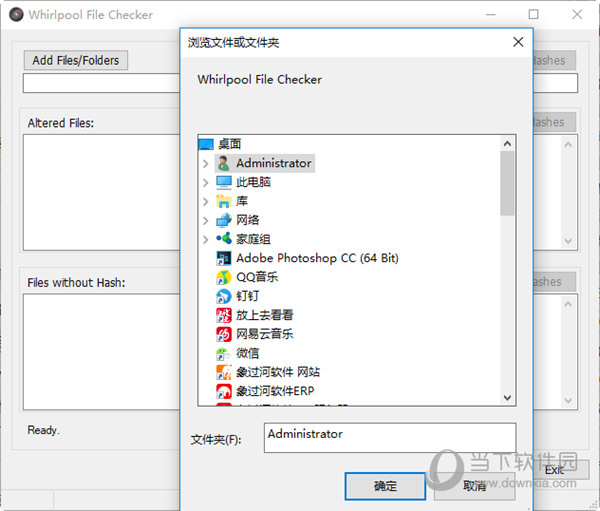
Task: Maximize the Whirlpool File Checker window
Action: click(533, 15)
